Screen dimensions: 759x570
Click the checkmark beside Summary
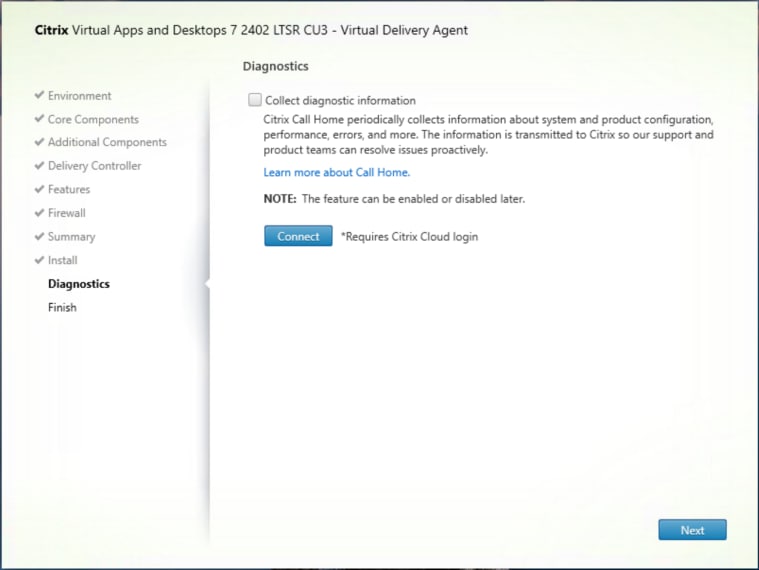tap(40, 236)
